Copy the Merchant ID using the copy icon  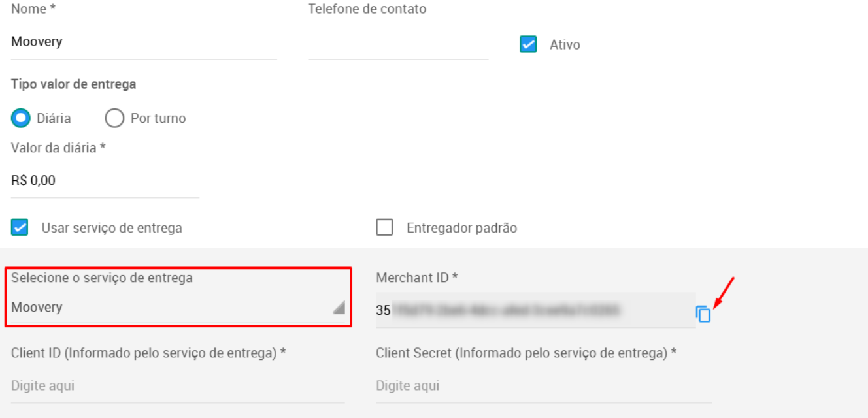703,314
